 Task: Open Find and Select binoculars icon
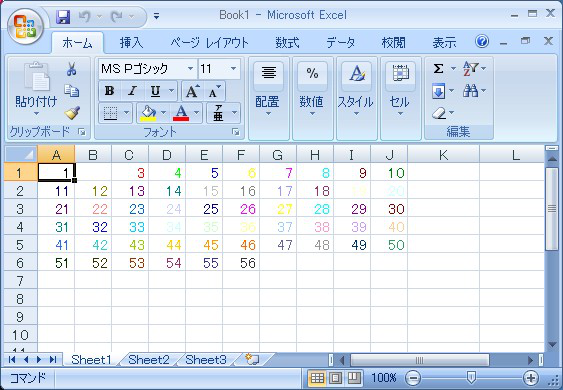(470, 91)
